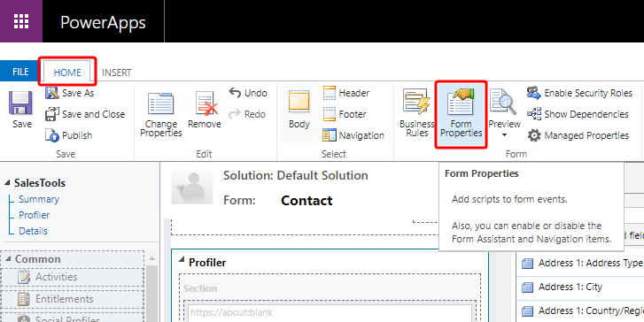
Task: Select the Activities navigation item
Action: [x=73, y=277]
